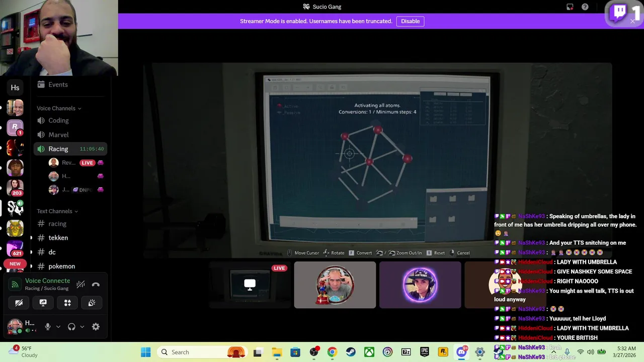This screenshot has height=362, width=644.
Task: Open the Windows Start menu
Action: coord(145,352)
